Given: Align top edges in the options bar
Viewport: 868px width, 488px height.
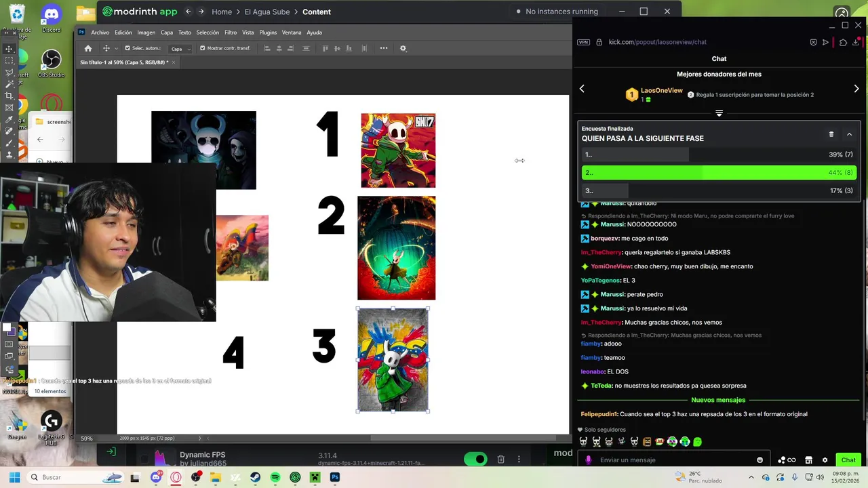Looking at the screenshot, I should pyautogui.click(x=325, y=48).
